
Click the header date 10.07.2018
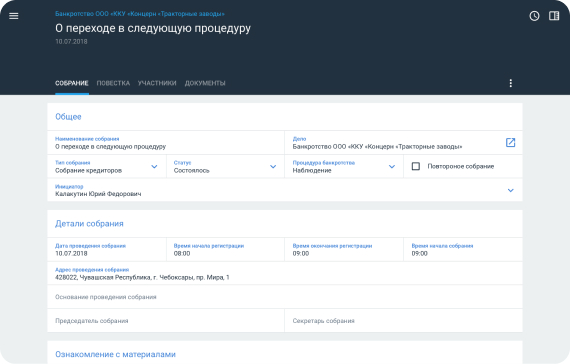pos(71,41)
